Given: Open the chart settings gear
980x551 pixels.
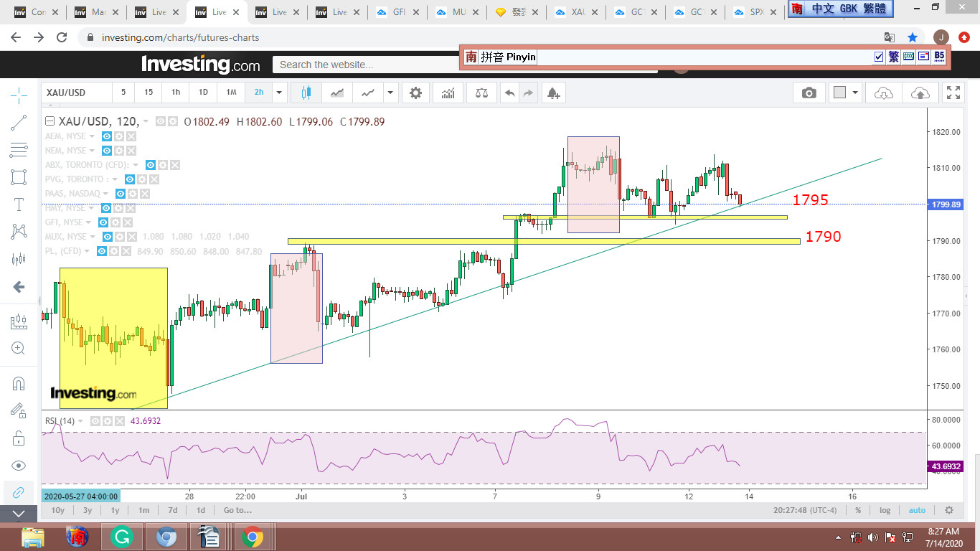Looking at the screenshot, I should [415, 93].
